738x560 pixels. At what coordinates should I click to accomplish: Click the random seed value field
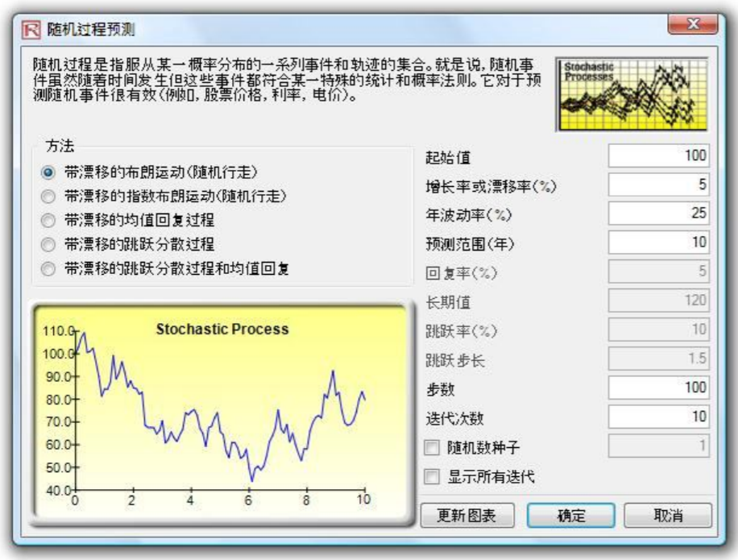pyautogui.click(x=658, y=446)
